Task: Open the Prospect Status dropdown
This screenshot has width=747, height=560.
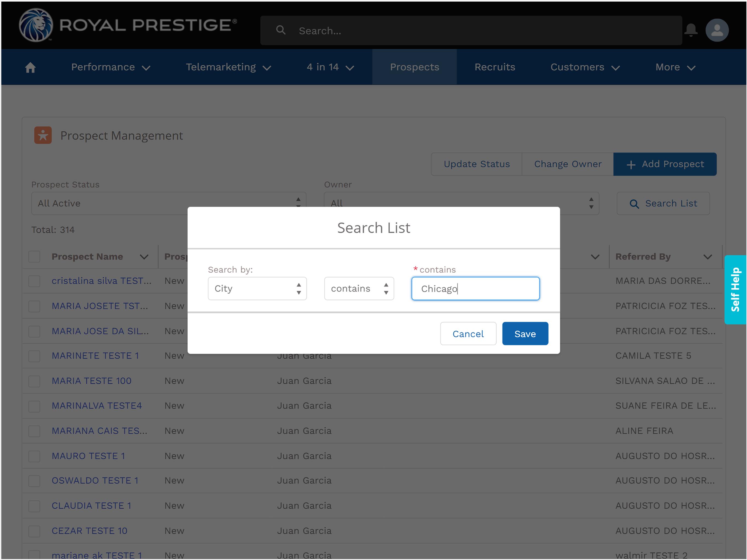Action: [x=169, y=203]
